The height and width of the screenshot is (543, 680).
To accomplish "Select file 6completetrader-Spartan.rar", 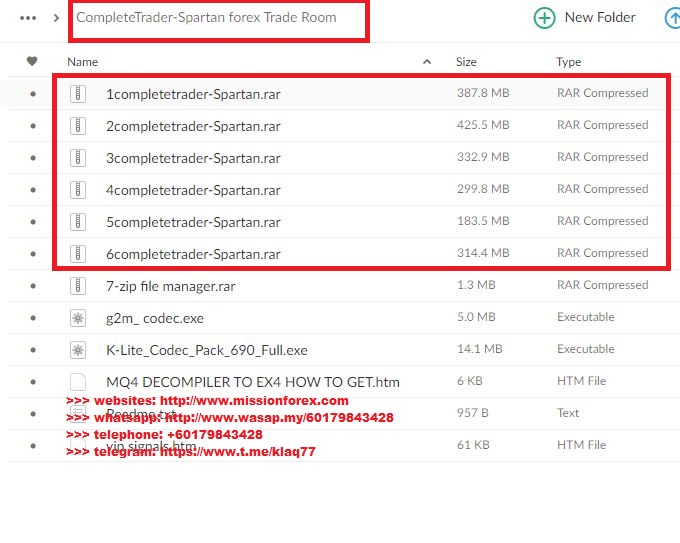I will (193, 254).
